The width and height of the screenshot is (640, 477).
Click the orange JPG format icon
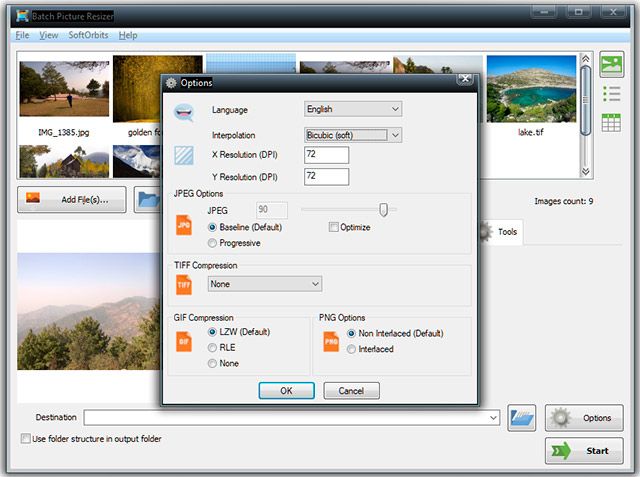[x=184, y=224]
